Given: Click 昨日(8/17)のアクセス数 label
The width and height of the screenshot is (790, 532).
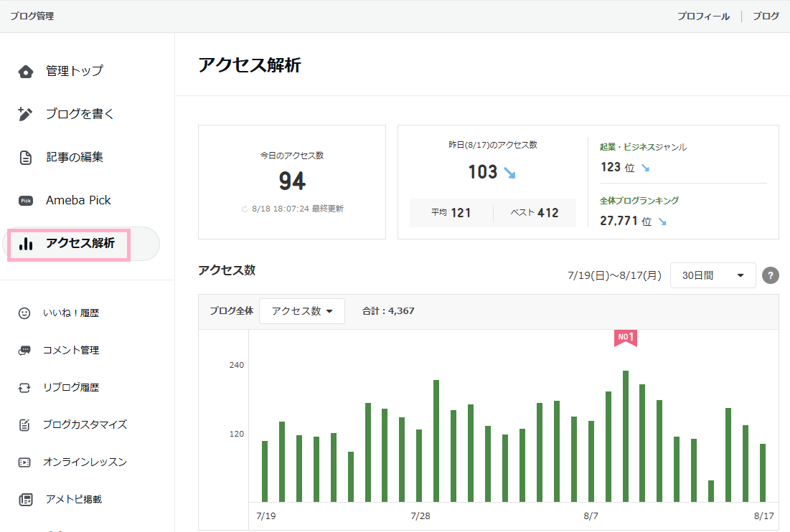Looking at the screenshot, I should [x=493, y=145].
